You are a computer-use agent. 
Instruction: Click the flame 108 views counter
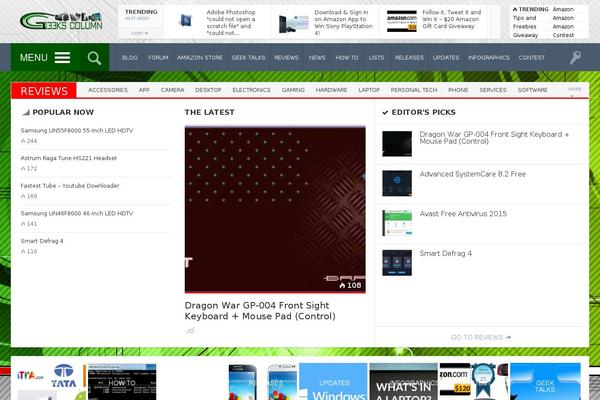[350, 285]
